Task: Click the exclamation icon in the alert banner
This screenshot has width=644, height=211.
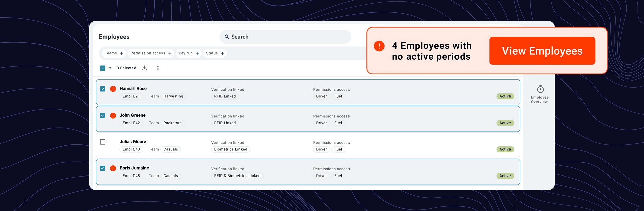Action: [379, 46]
